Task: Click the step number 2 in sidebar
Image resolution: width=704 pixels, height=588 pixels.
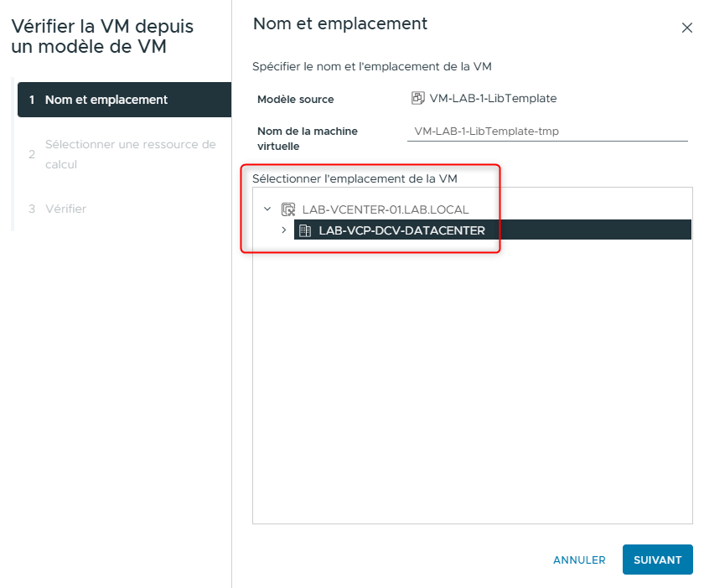Action: (31, 154)
